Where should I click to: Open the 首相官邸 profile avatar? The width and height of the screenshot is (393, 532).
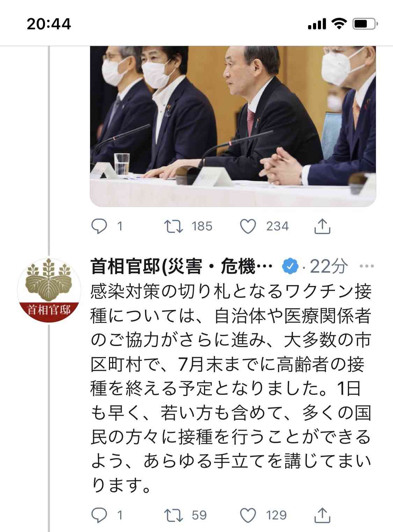click(49, 290)
